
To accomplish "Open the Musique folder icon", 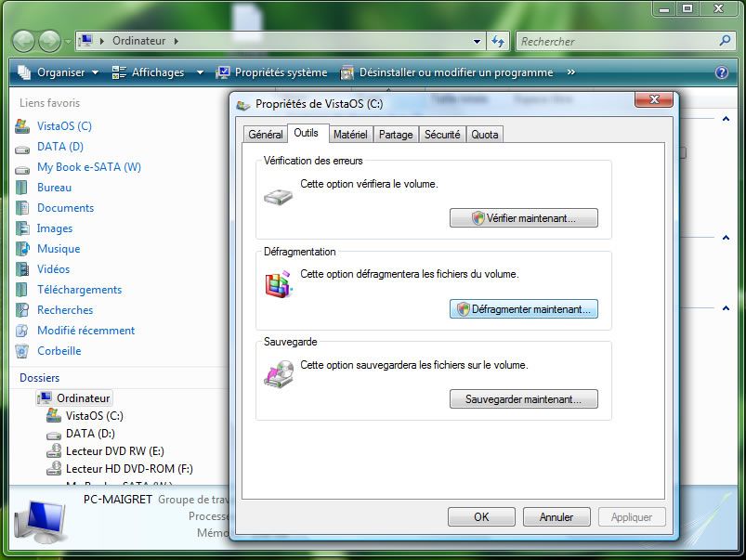I will (22, 249).
